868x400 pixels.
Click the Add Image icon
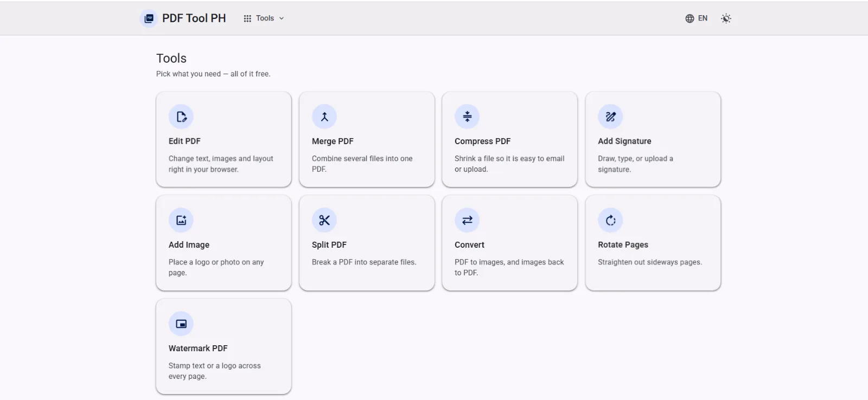181,220
